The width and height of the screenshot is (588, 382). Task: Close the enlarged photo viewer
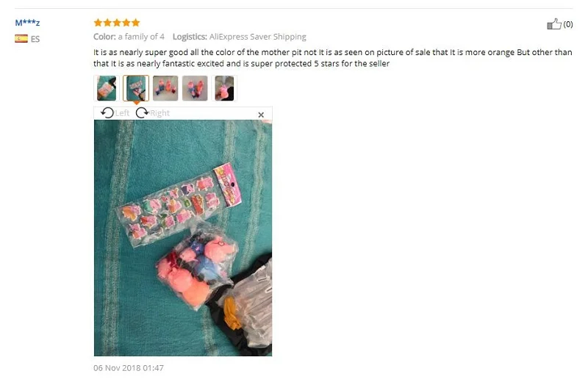coord(261,115)
